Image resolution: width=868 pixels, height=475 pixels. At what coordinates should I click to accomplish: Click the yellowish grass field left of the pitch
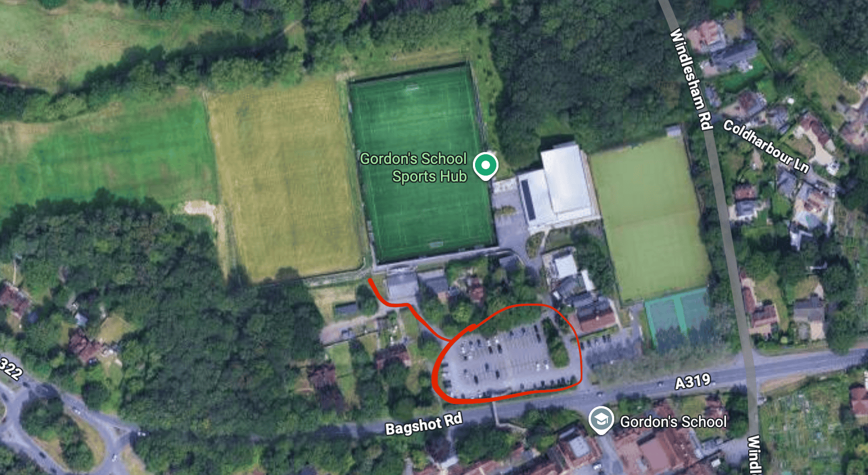(285, 181)
